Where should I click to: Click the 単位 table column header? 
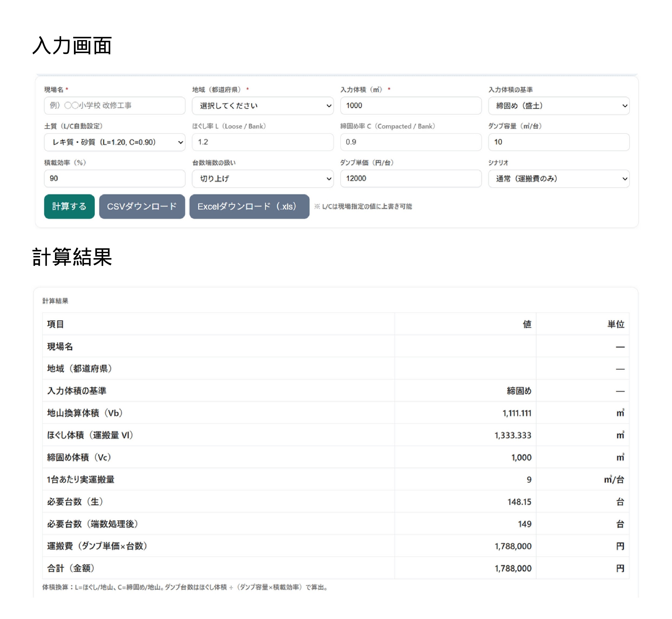(615, 324)
